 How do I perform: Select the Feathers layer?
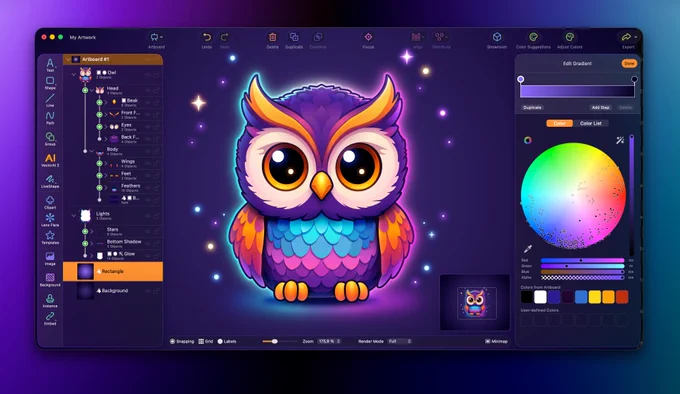point(130,188)
